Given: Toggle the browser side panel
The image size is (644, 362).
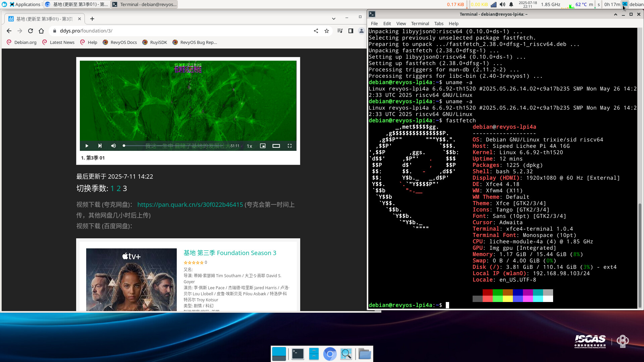Looking at the screenshot, I should [351, 31].
